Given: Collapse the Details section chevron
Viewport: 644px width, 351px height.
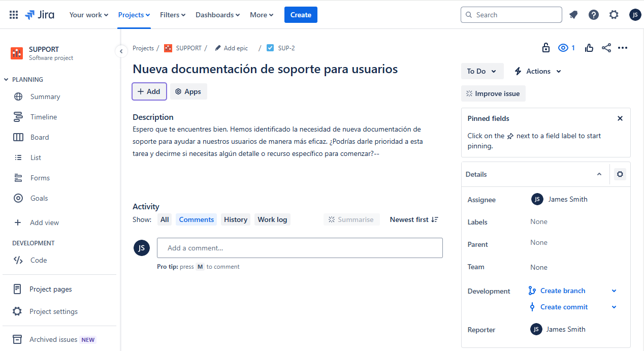Looking at the screenshot, I should pyautogui.click(x=599, y=174).
